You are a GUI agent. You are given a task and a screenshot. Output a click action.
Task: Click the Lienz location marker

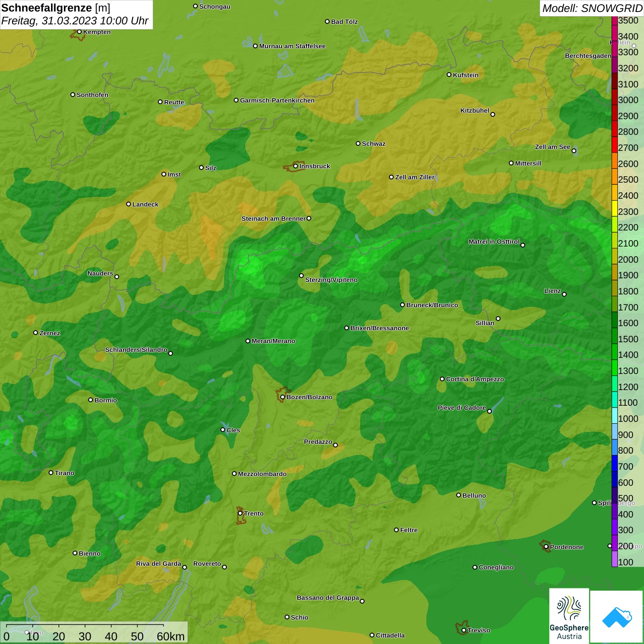point(564,294)
